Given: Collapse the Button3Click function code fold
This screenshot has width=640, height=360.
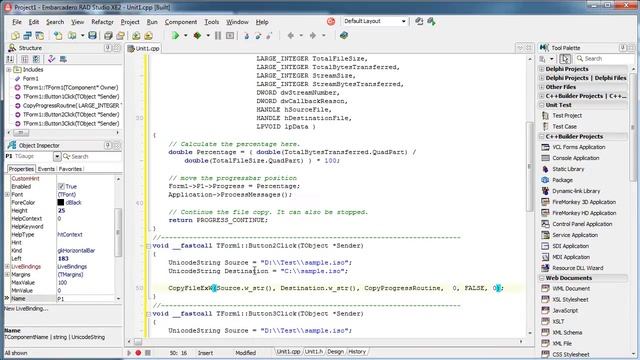Looking at the screenshot, I should pyautogui.click(x=148, y=314).
